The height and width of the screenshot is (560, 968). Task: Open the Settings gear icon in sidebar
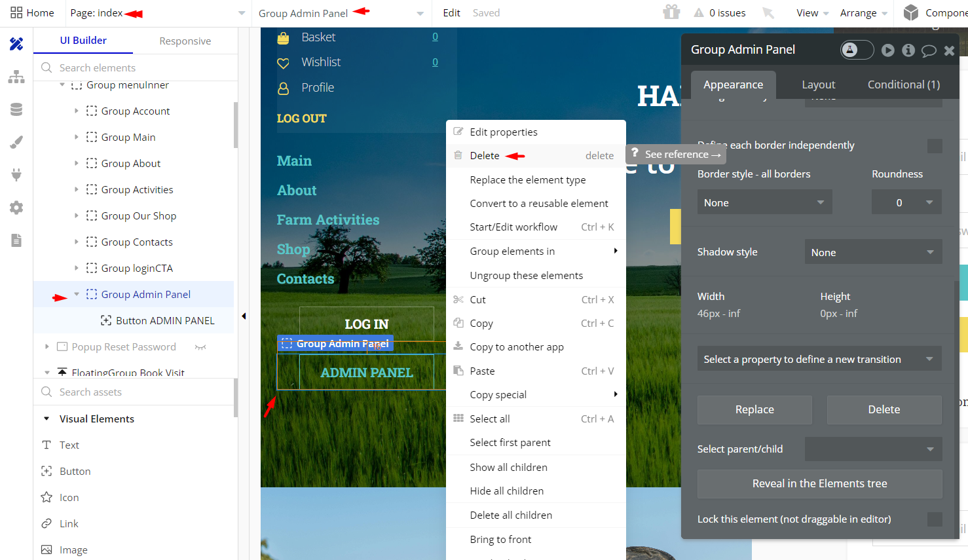coord(16,208)
